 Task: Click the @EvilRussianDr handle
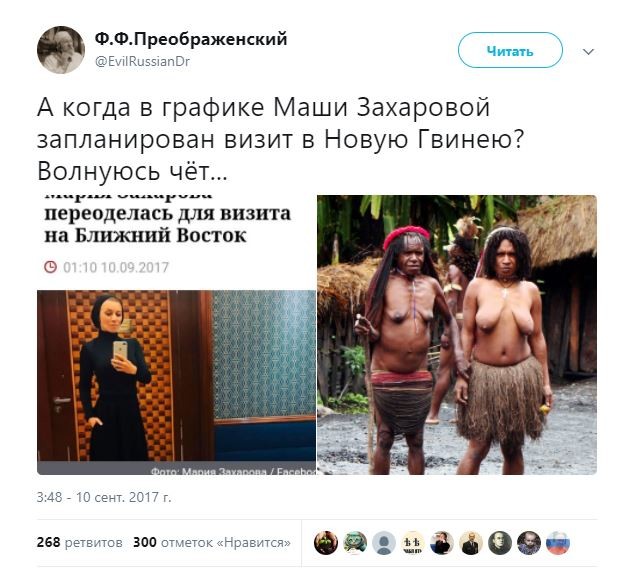[x=142, y=62]
